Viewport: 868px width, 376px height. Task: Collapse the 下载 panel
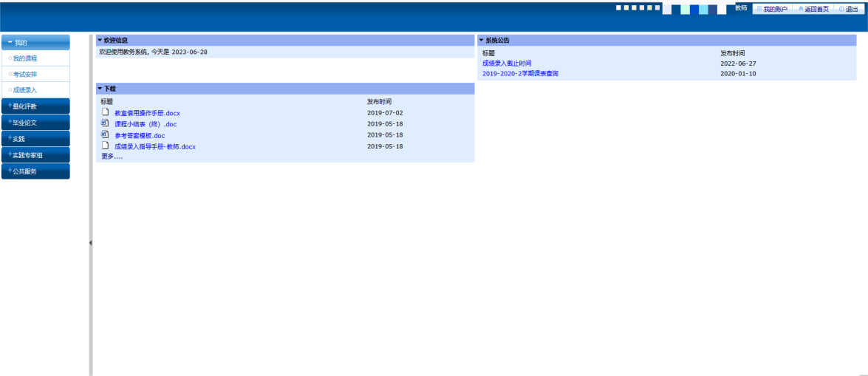[x=100, y=89]
